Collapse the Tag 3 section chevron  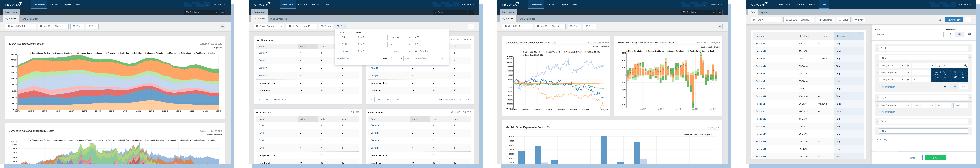click(970, 97)
